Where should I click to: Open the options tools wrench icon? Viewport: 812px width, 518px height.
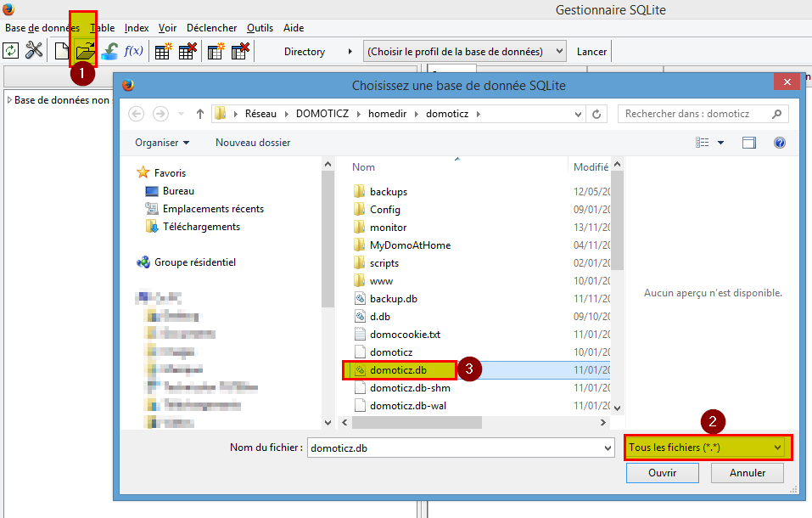tap(34, 51)
